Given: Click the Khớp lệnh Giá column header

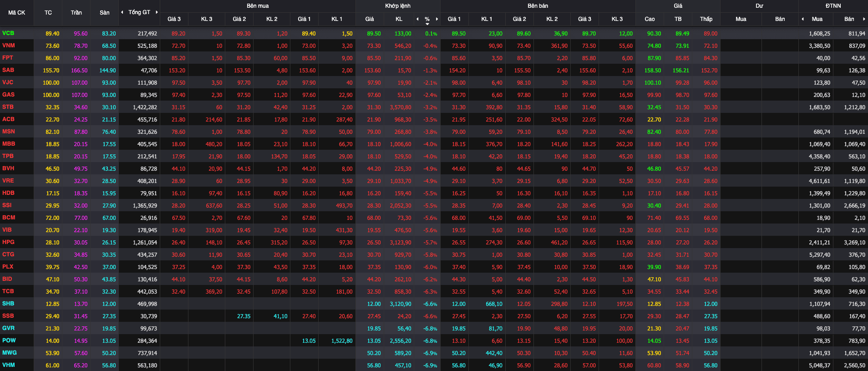Looking at the screenshot, I should tap(370, 19).
